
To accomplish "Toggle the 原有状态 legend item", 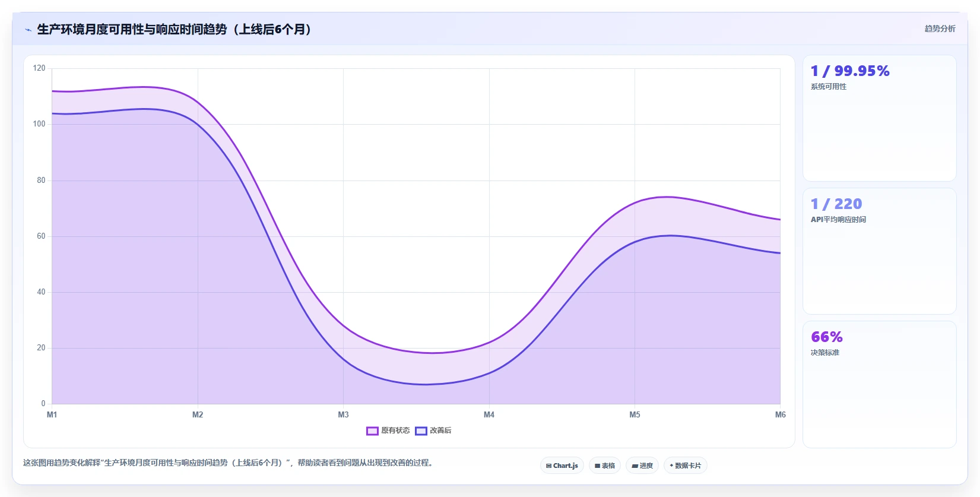I will (388, 430).
